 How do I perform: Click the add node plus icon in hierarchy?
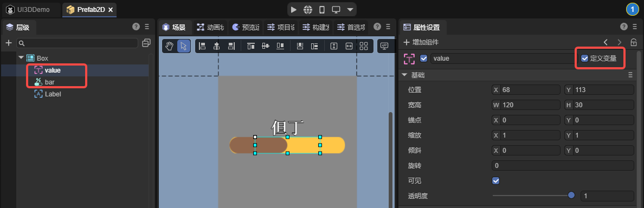tap(8, 43)
